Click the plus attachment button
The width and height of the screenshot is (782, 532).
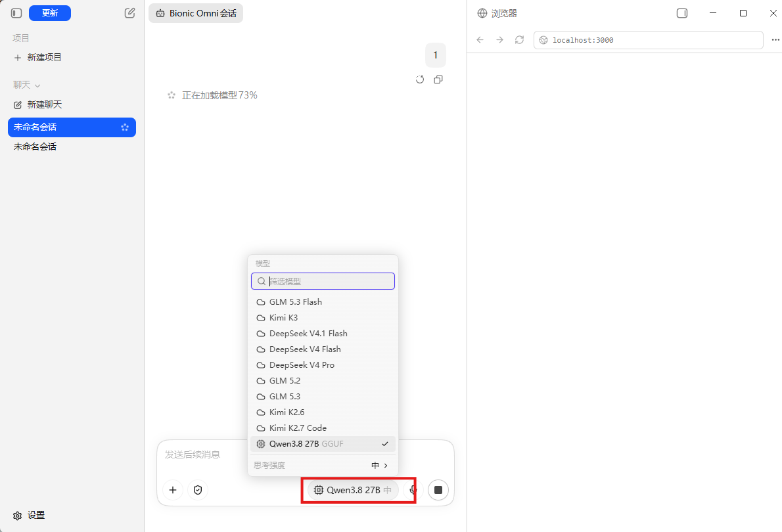[x=173, y=490]
